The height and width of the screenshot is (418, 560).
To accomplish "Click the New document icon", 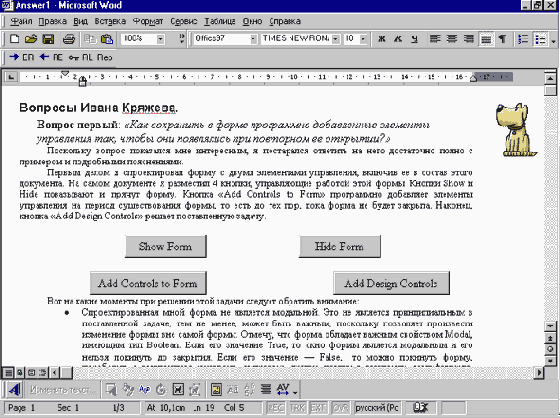I will [x=14, y=39].
